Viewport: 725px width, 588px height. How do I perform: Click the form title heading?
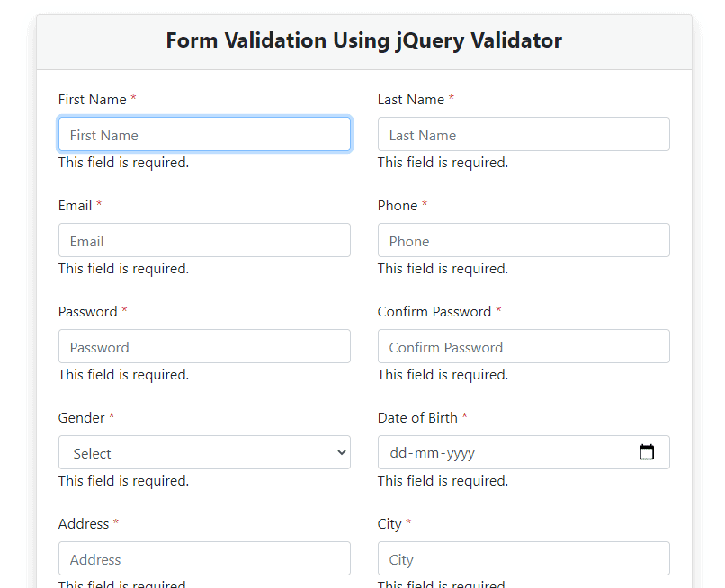[x=363, y=40]
